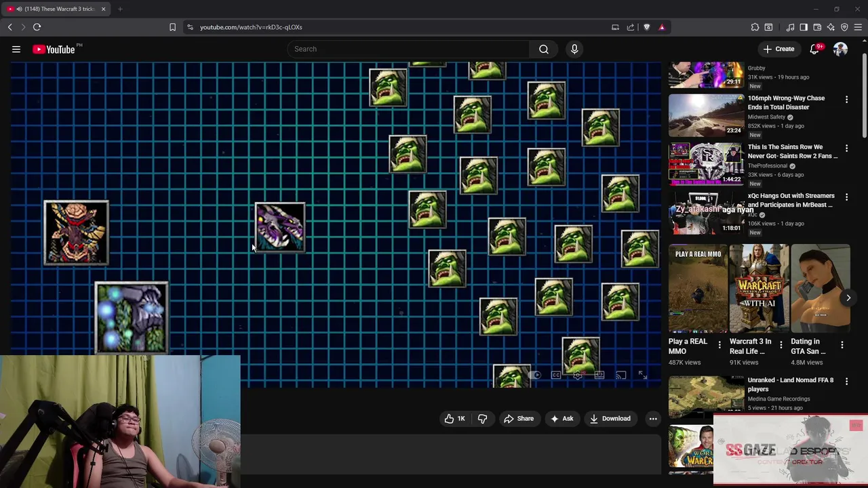The image size is (868, 488).
Task: Click the search magnifier button
Action: [x=544, y=49]
